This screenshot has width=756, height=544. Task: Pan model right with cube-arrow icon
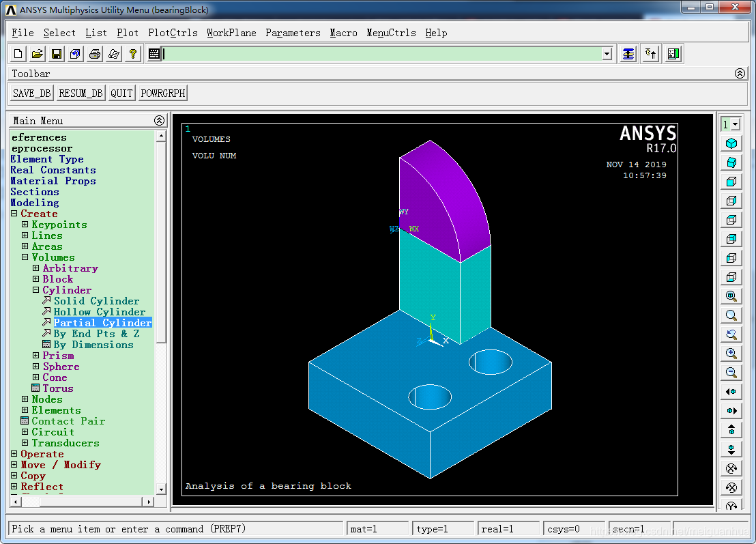tap(731, 411)
